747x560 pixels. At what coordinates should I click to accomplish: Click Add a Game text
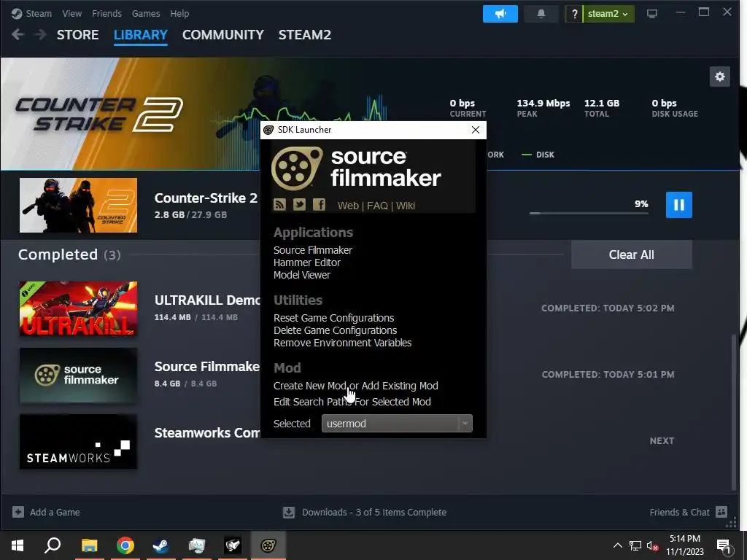pyautogui.click(x=55, y=513)
